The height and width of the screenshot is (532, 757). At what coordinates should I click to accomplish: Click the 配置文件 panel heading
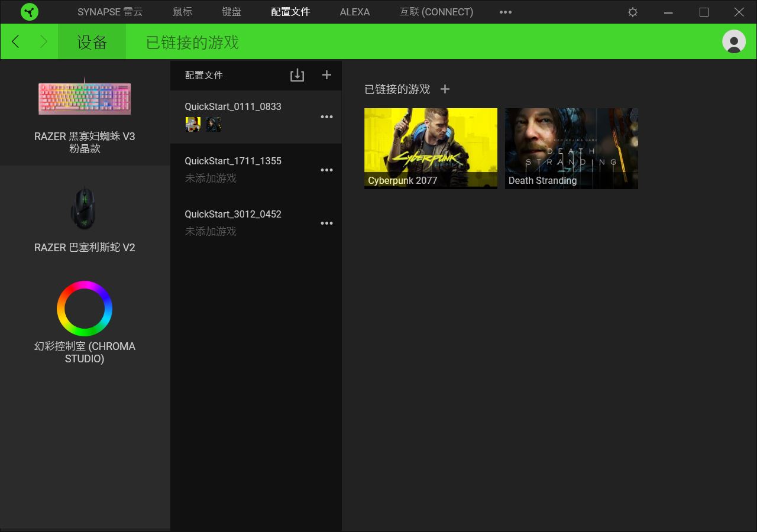[204, 75]
